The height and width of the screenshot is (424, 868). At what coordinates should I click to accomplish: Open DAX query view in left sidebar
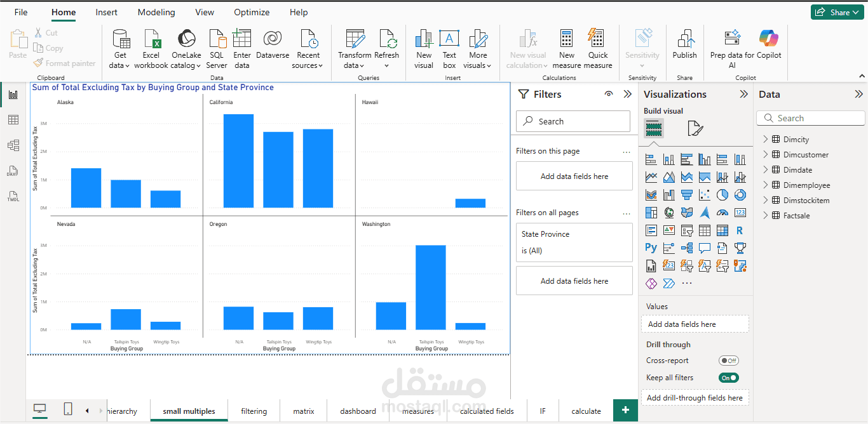[13, 171]
